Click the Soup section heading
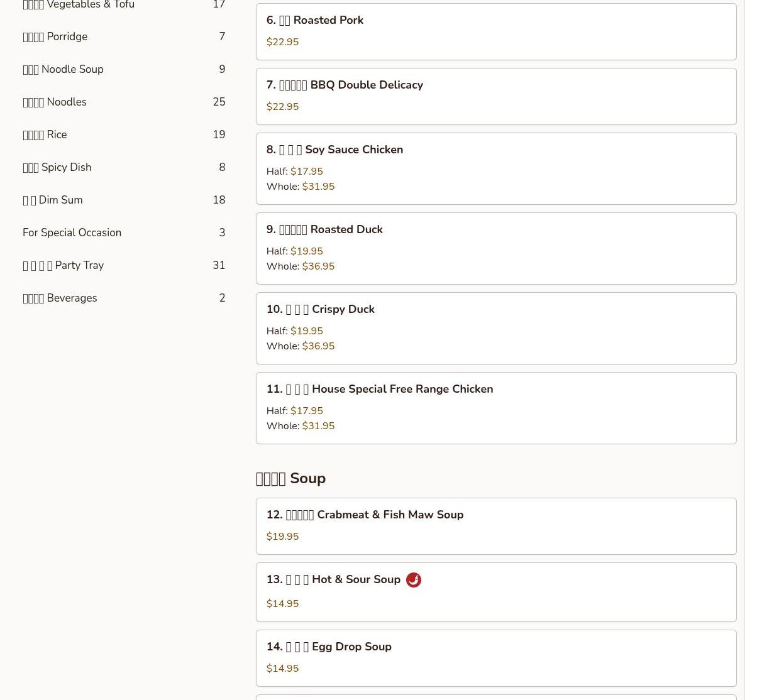757x700 pixels. (290, 478)
